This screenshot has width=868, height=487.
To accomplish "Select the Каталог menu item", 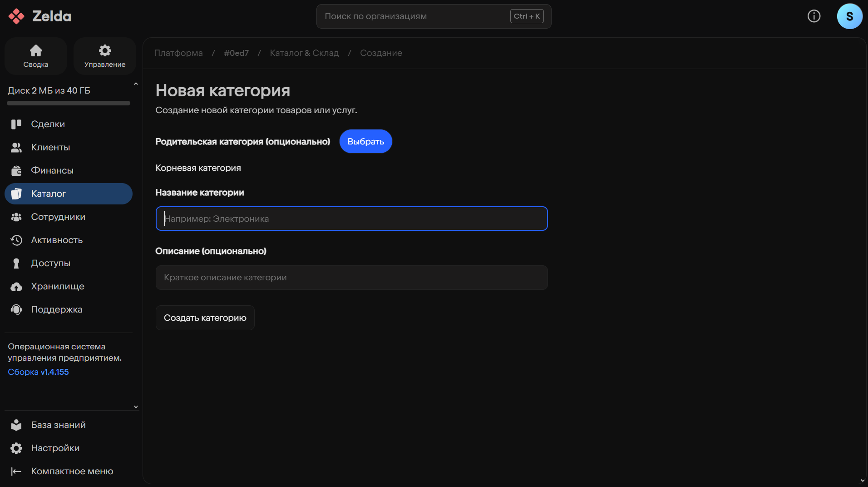I will point(68,194).
